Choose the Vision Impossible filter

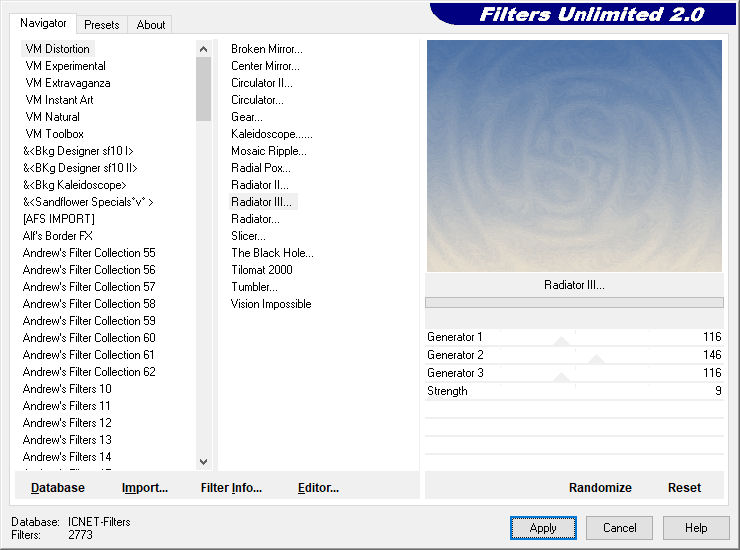pyautogui.click(x=271, y=304)
